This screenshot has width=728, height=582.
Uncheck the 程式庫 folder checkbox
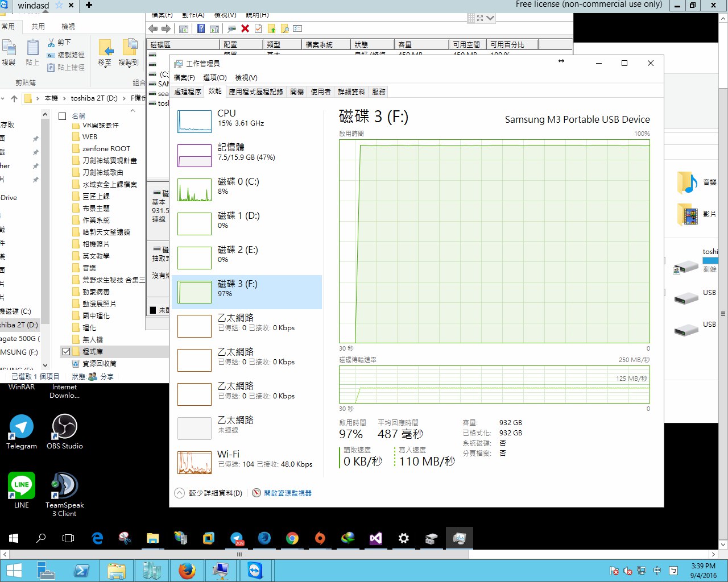click(66, 351)
